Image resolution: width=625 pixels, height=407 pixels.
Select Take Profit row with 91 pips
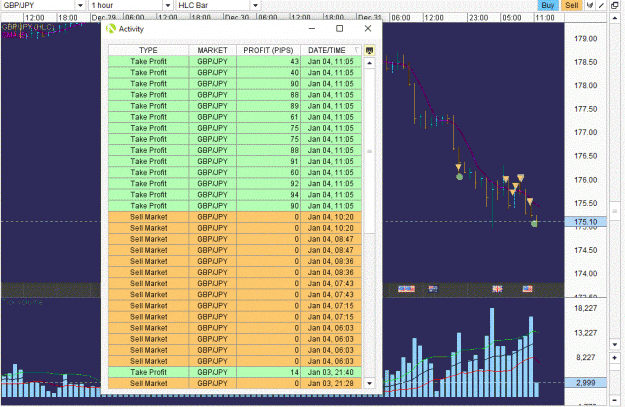click(x=235, y=161)
